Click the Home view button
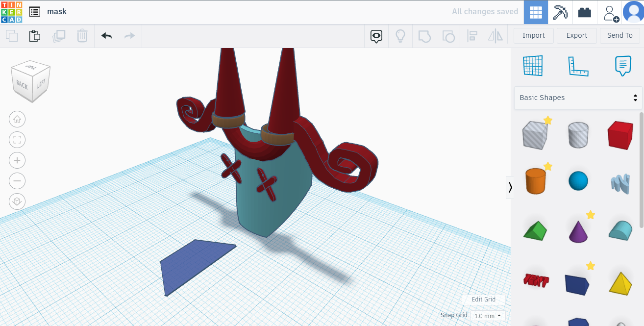 17,119
